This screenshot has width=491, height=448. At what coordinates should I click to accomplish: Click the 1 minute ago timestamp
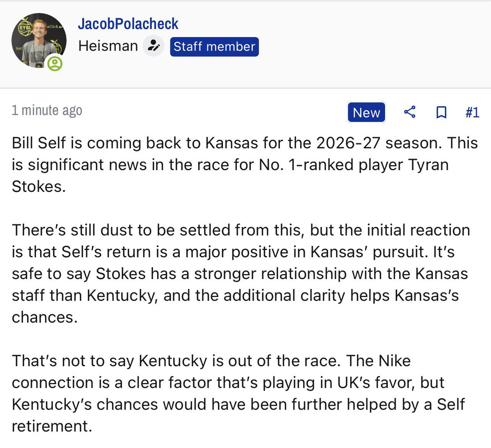47,110
